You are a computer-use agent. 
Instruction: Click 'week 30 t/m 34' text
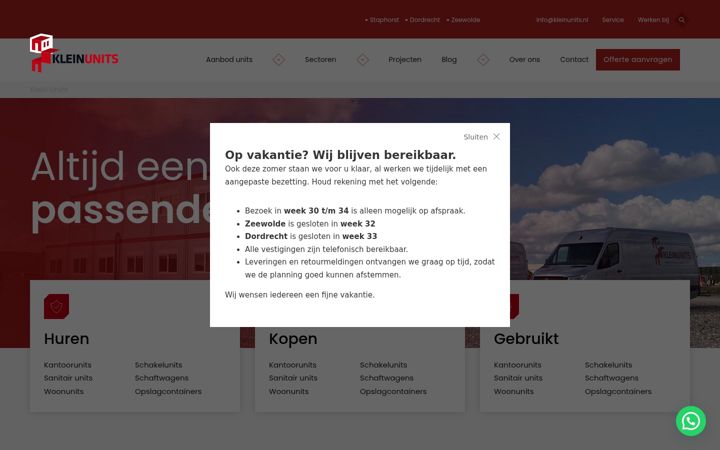(x=316, y=211)
